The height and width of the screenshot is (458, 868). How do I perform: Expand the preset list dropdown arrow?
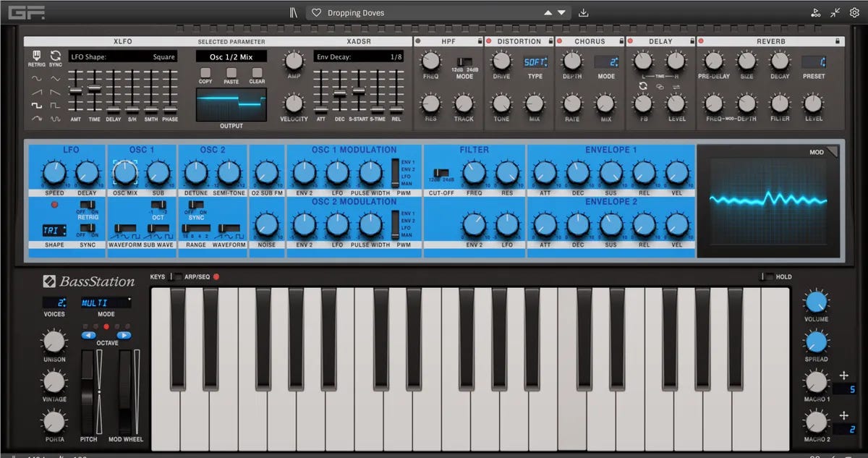tap(562, 13)
